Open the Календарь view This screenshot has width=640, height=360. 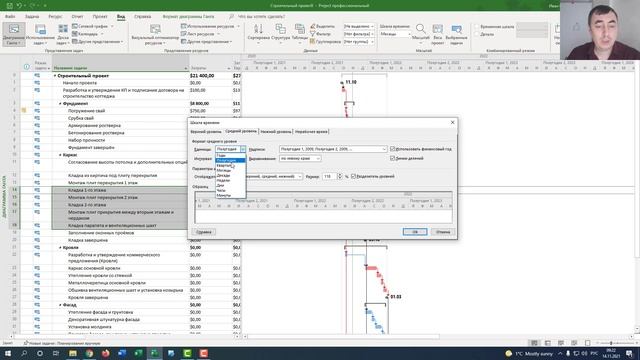[88, 34]
